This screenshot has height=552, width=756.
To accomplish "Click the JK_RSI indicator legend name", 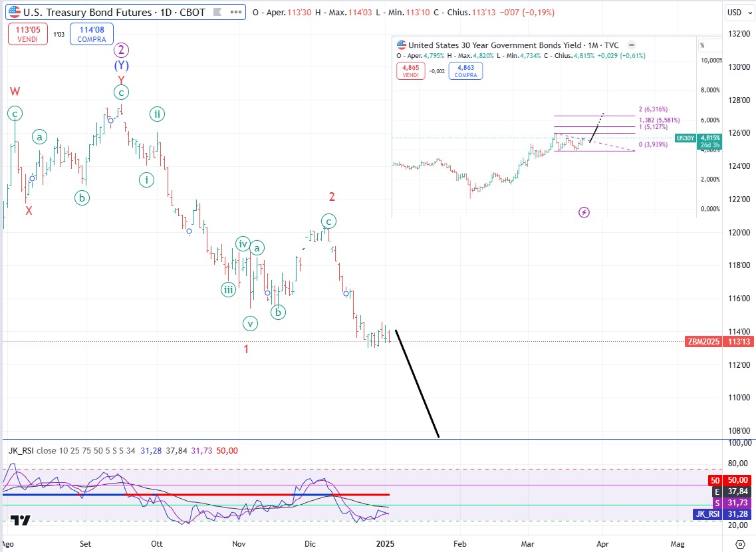I will pos(21,451).
